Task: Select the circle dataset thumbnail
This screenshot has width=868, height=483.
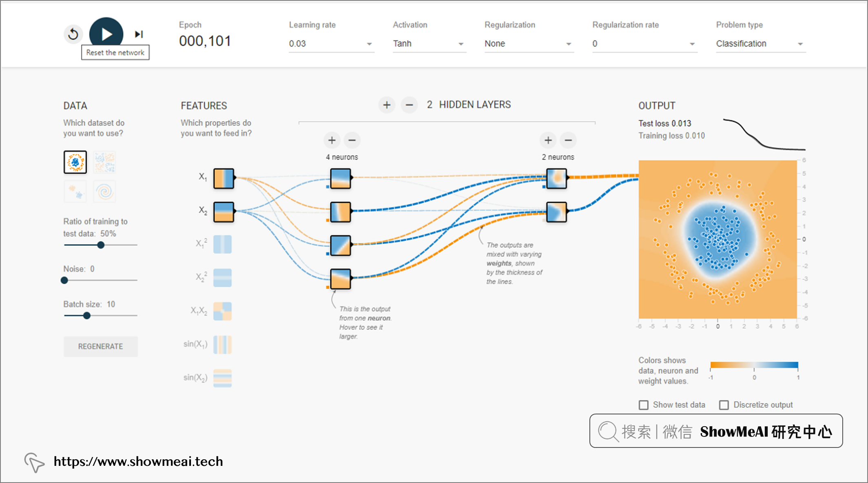Action: (75, 162)
